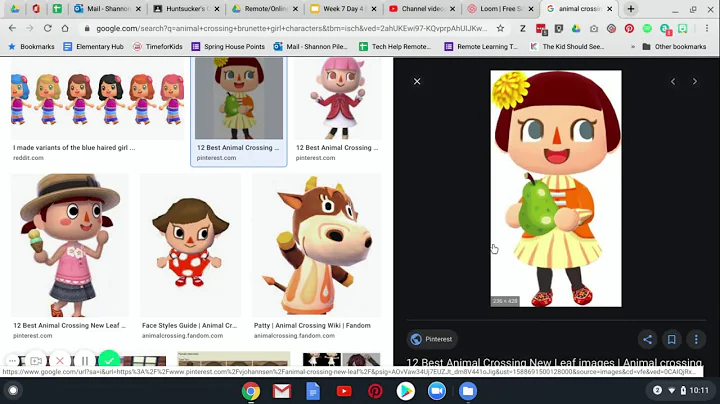Toggle the Loom camera bubble
Screen dimensions: 720x404
coord(36,361)
